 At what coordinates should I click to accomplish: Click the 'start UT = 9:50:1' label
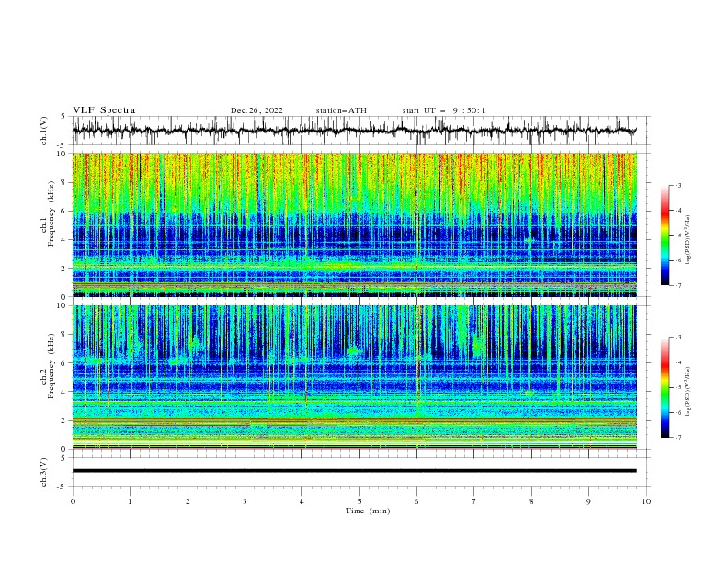point(444,110)
